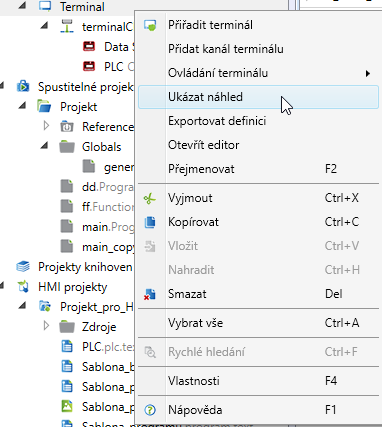The width and height of the screenshot is (382, 427).
Task: Click the HMI projekty tree icon
Action: 23,287
